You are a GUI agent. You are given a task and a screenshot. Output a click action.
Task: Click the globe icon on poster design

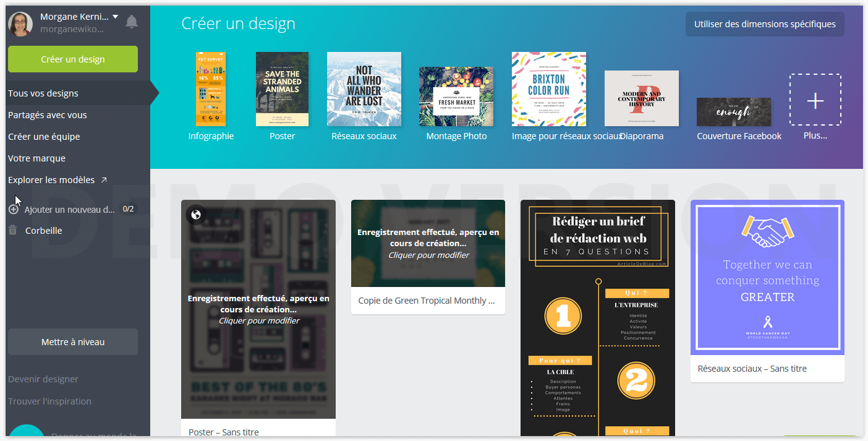point(196,215)
